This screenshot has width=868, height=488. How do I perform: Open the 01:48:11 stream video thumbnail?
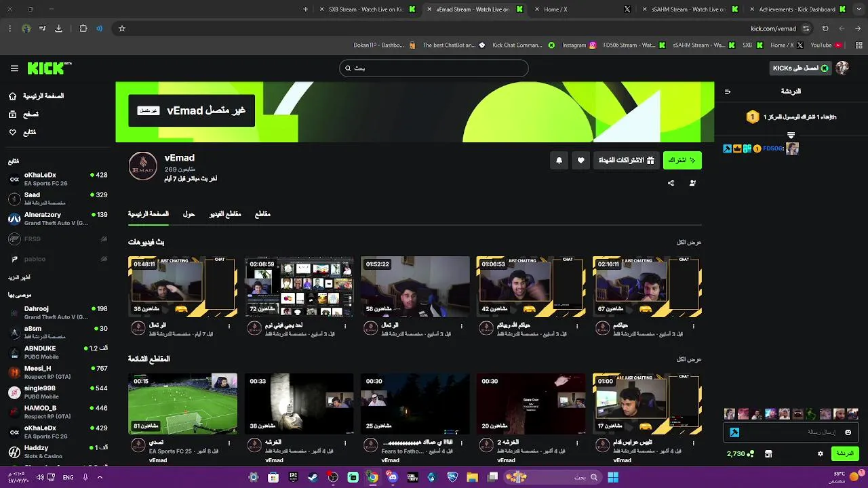tap(183, 287)
